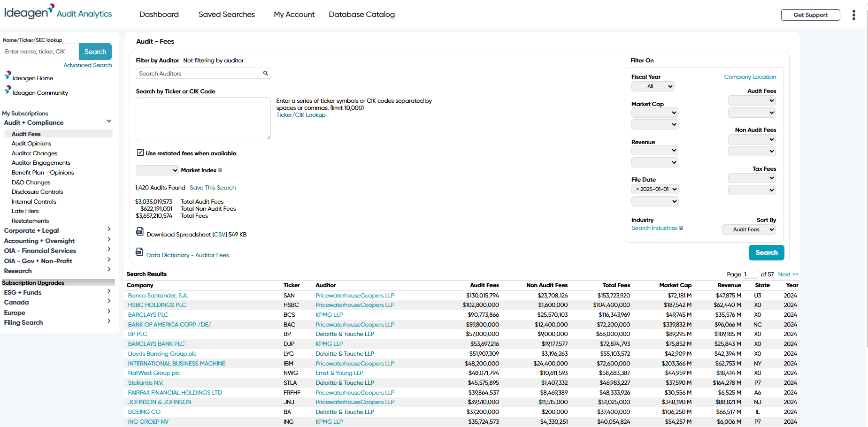Open Banco Santander, S.A. company link
This screenshot has width=868, height=427.
pos(158,296)
